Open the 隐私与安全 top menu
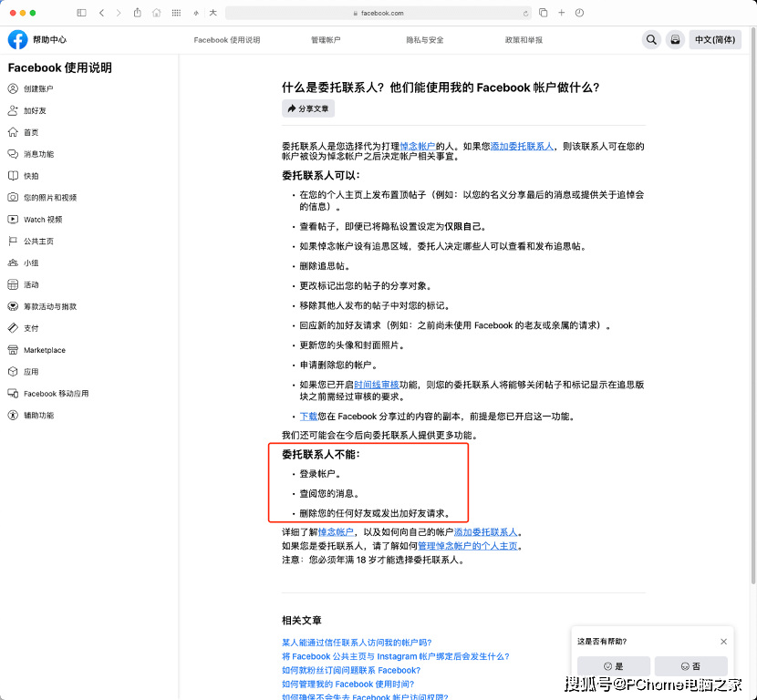This screenshot has height=700, width=757. [x=425, y=39]
